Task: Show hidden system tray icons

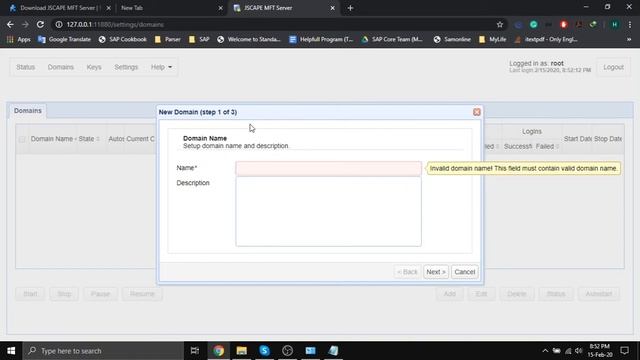Action: (x=545, y=351)
